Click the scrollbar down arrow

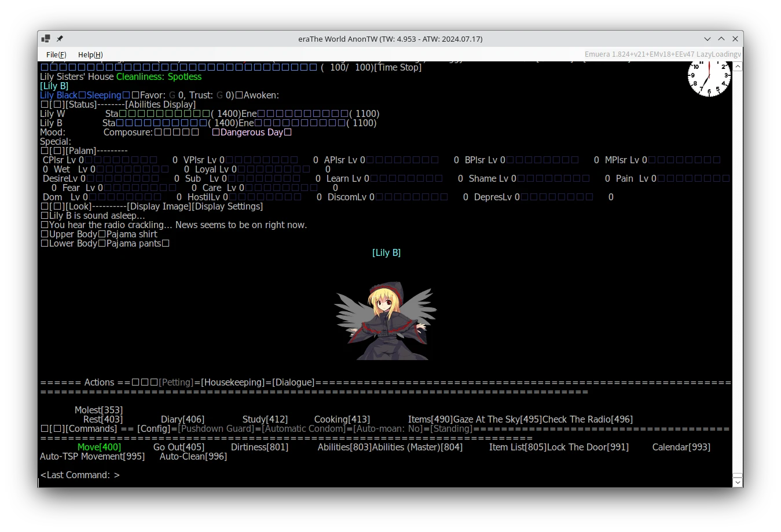click(737, 482)
